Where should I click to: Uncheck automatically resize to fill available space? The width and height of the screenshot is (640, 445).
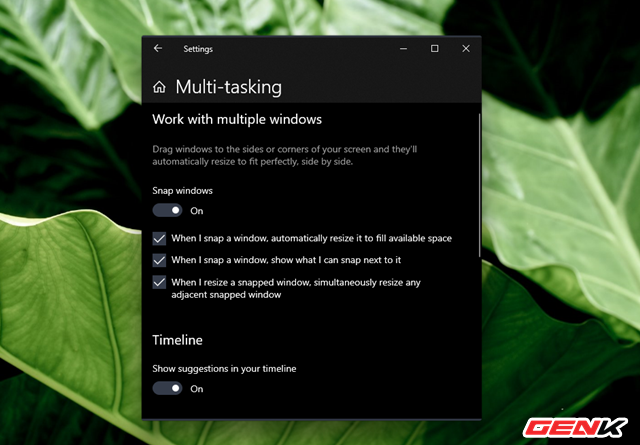click(x=159, y=239)
